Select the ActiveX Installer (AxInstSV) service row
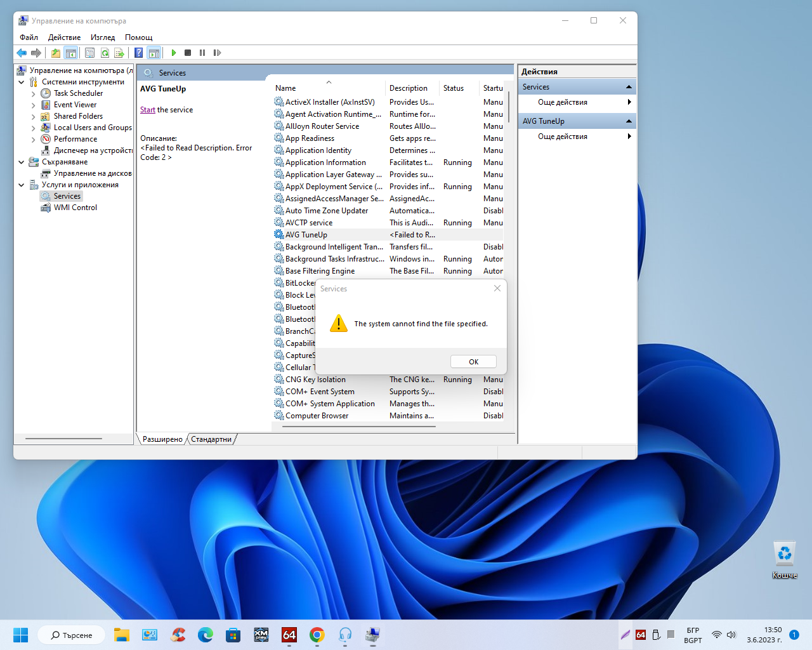This screenshot has width=812, height=650. (x=388, y=102)
